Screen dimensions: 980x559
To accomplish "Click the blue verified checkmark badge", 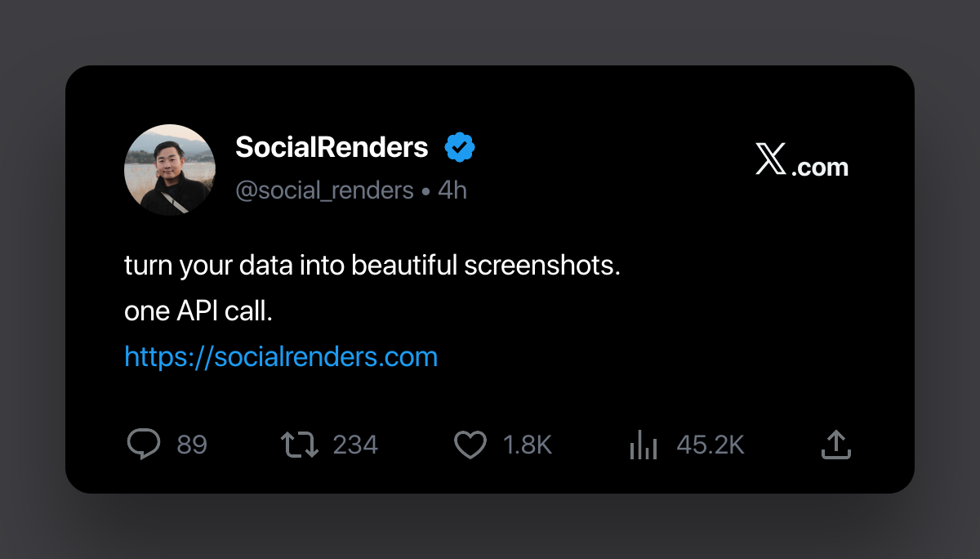I will tap(460, 146).
